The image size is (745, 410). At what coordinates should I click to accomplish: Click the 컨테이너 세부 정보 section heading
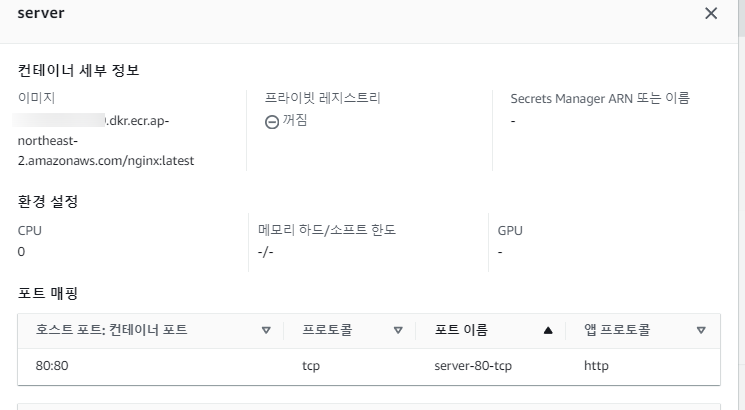tap(79, 70)
